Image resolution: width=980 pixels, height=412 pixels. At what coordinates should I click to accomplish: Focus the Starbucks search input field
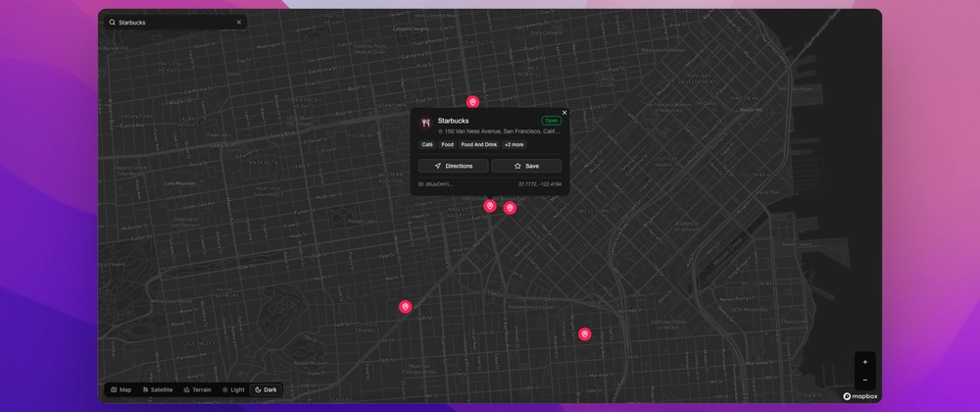pyautogui.click(x=175, y=23)
